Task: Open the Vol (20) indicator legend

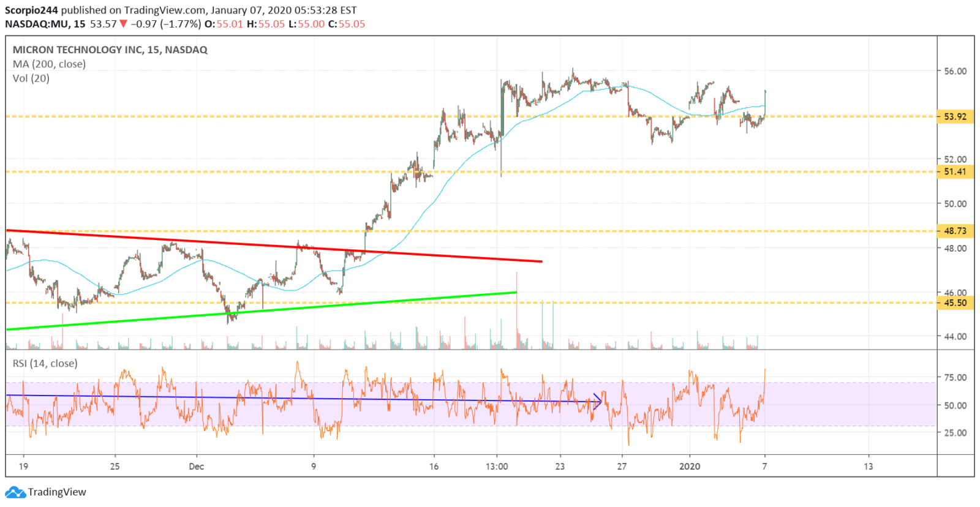Action: [x=31, y=78]
